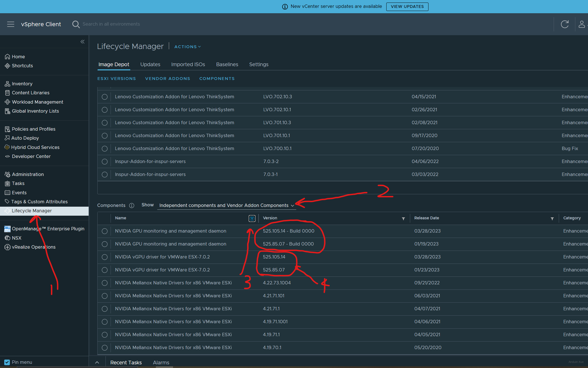Open the hamburger navigation menu icon
The width and height of the screenshot is (588, 368).
point(11,24)
